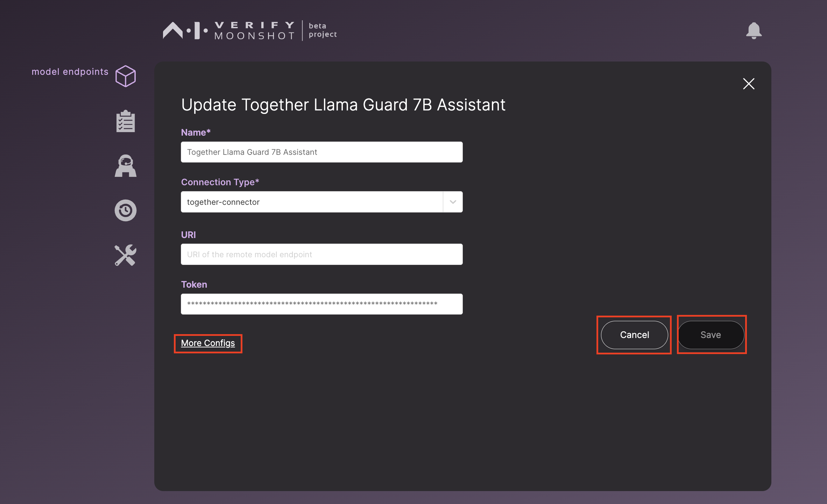Open notifications bell icon

click(754, 31)
